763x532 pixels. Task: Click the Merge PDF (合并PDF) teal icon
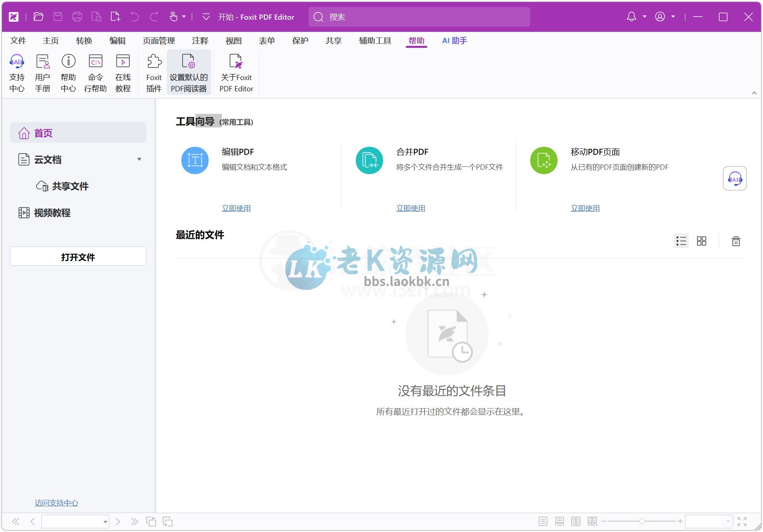click(369, 160)
